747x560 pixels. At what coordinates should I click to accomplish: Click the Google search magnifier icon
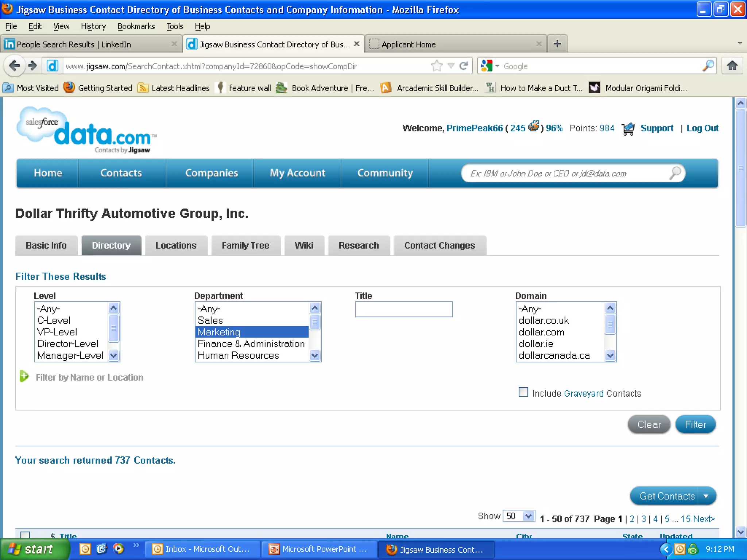708,66
